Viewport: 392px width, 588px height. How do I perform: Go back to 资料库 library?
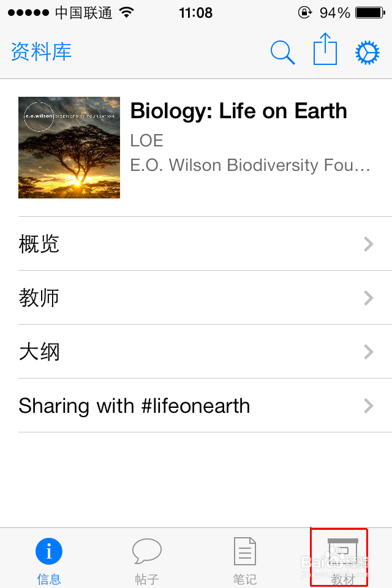pyautogui.click(x=41, y=52)
